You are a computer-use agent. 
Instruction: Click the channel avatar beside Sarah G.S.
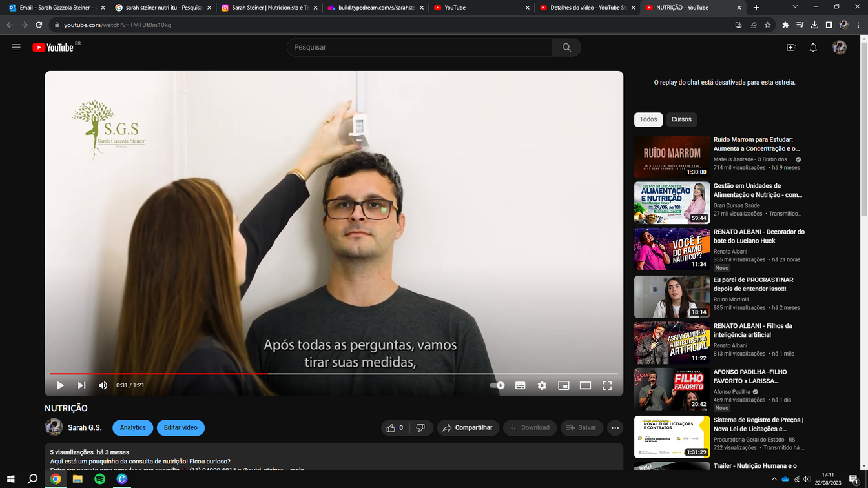(x=54, y=427)
